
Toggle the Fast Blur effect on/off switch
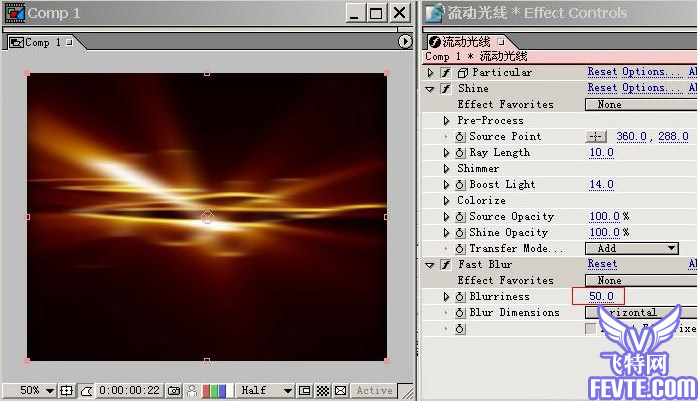pyautogui.click(x=446, y=264)
